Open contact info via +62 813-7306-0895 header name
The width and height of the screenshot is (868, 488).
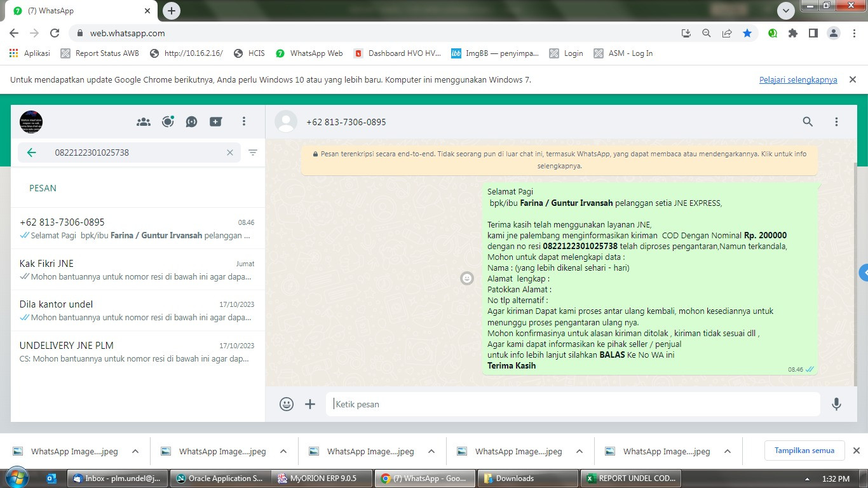pos(346,122)
